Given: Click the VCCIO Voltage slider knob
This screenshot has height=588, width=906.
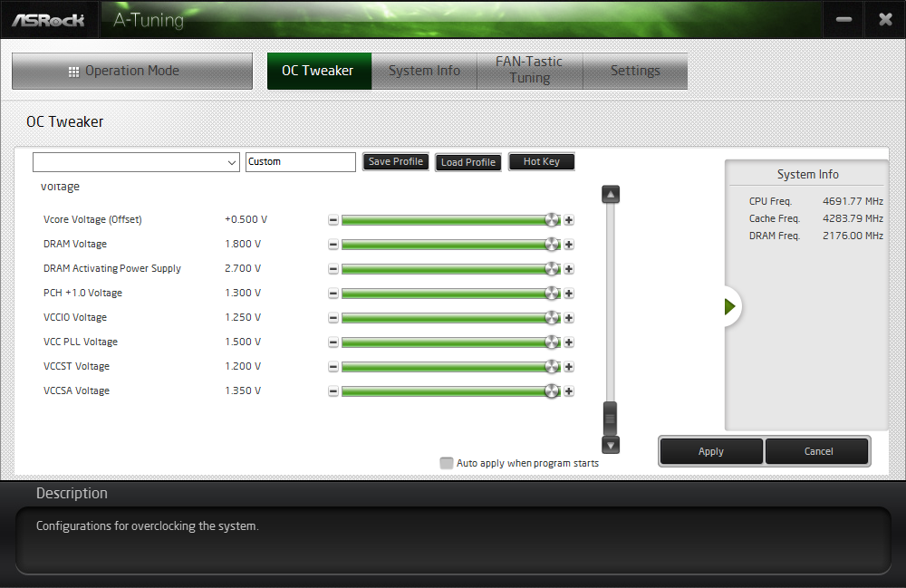Looking at the screenshot, I should pyautogui.click(x=553, y=318).
